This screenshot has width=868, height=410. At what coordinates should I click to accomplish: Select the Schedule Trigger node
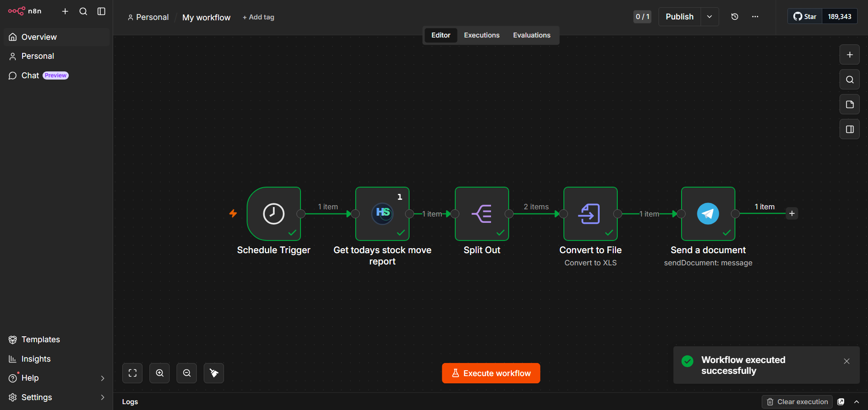(x=274, y=214)
